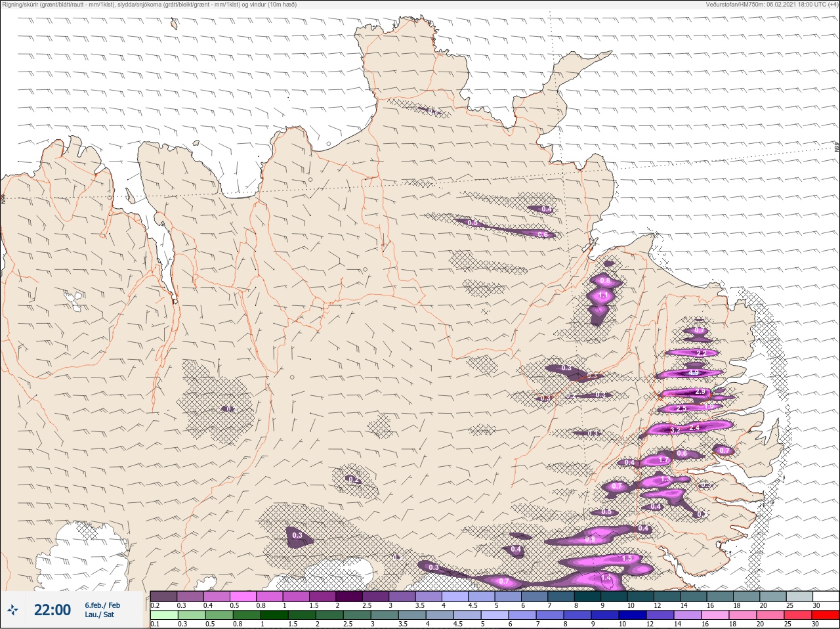
Task: Click the 2.4 precipitation value on the map
Action: point(696,428)
